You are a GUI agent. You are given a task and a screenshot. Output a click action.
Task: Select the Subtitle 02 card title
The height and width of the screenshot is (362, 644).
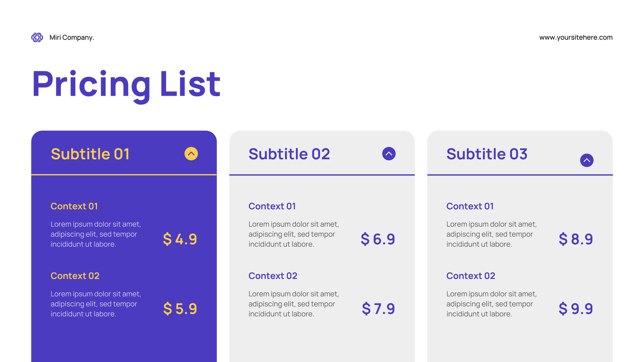(x=289, y=154)
